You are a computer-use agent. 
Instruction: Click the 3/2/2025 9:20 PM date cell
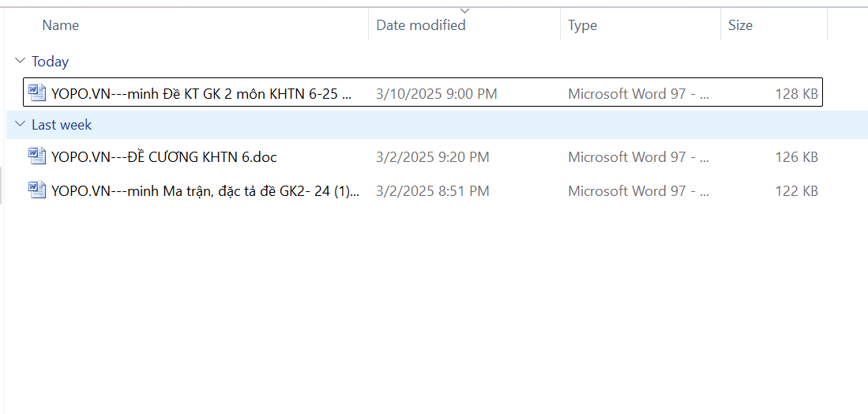coord(433,157)
